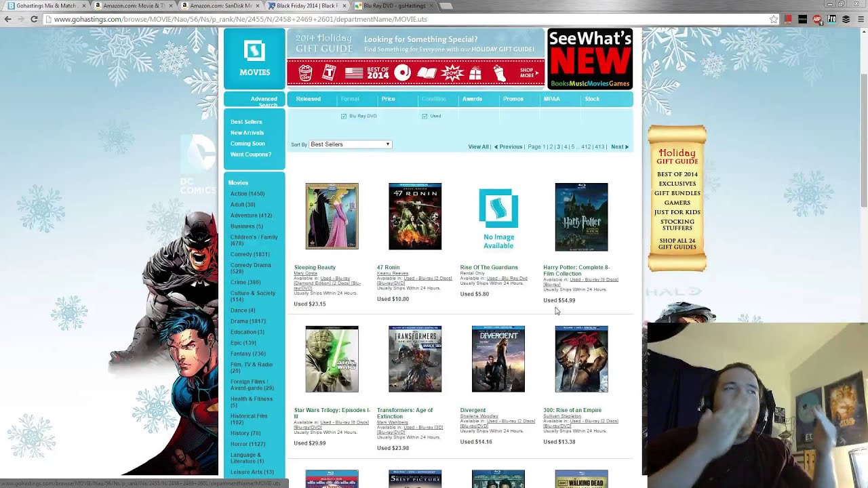868x488 pixels.
Task: Open the Chrome hamburger menu
Action: [861, 19]
